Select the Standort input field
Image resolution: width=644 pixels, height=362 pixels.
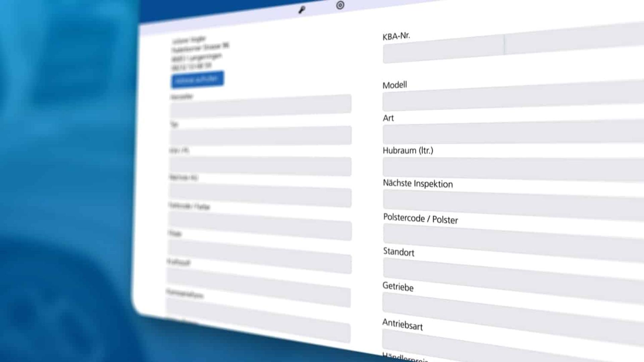(x=513, y=281)
